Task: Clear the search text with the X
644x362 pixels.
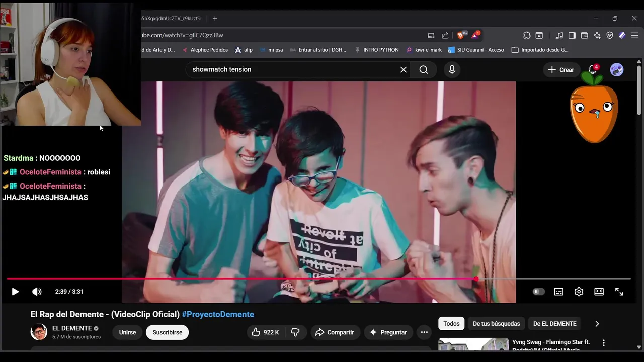Action: [x=403, y=70]
